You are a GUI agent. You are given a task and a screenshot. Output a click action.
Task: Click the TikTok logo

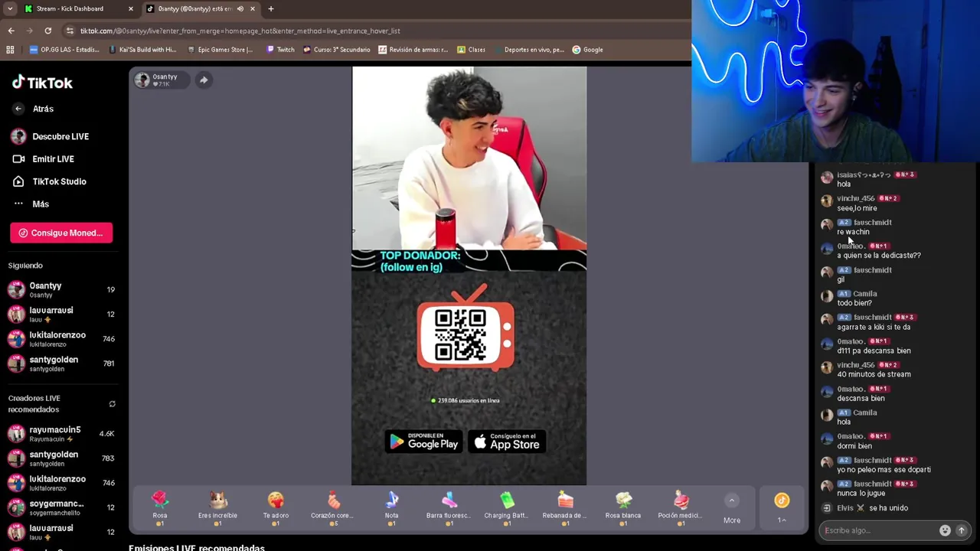(42, 83)
